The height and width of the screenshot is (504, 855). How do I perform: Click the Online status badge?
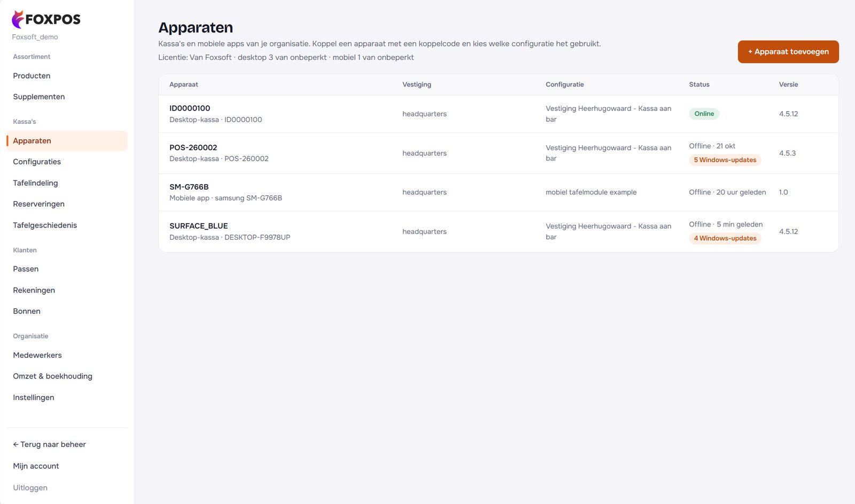[704, 114]
